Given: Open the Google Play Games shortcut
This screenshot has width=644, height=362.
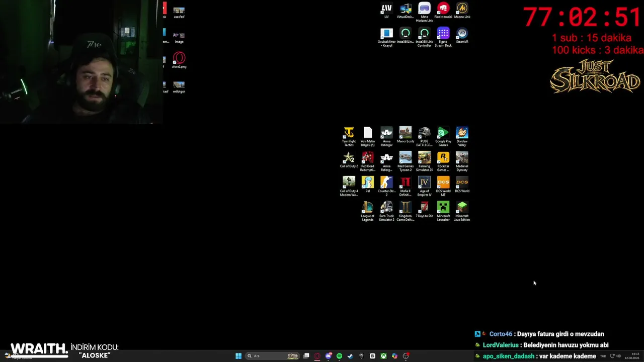Looking at the screenshot, I should pyautogui.click(x=443, y=137).
